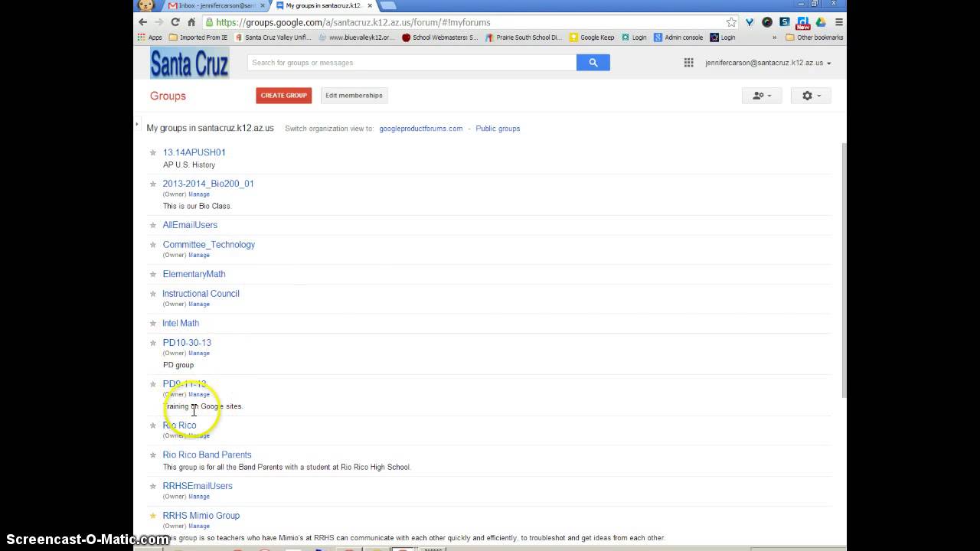The height and width of the screenshot is (551, 980).
Task: Click the Google Drive extension icon
Action: coord(821,22)
